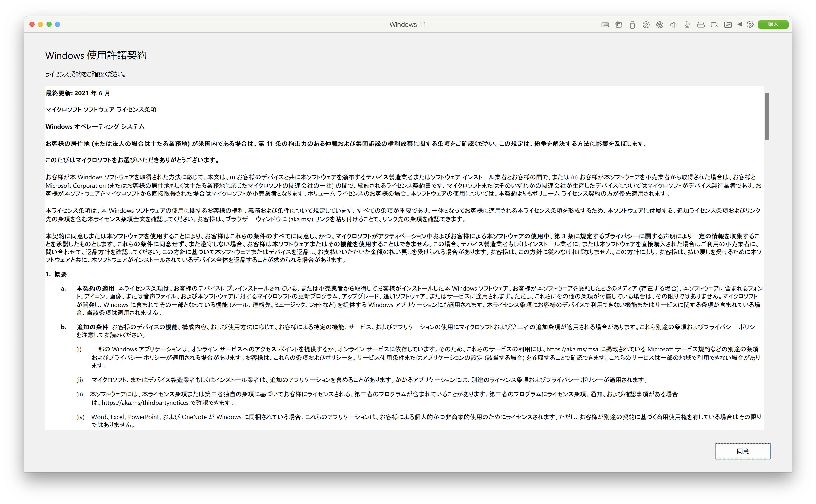Open the shared folders icon
Screen dimensions: 816x504
click(728, 25)
